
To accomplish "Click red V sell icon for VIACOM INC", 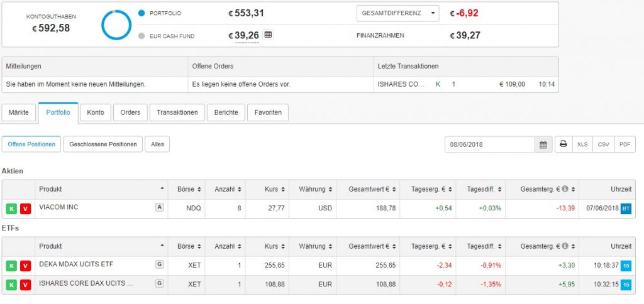I will coord(25,209).
